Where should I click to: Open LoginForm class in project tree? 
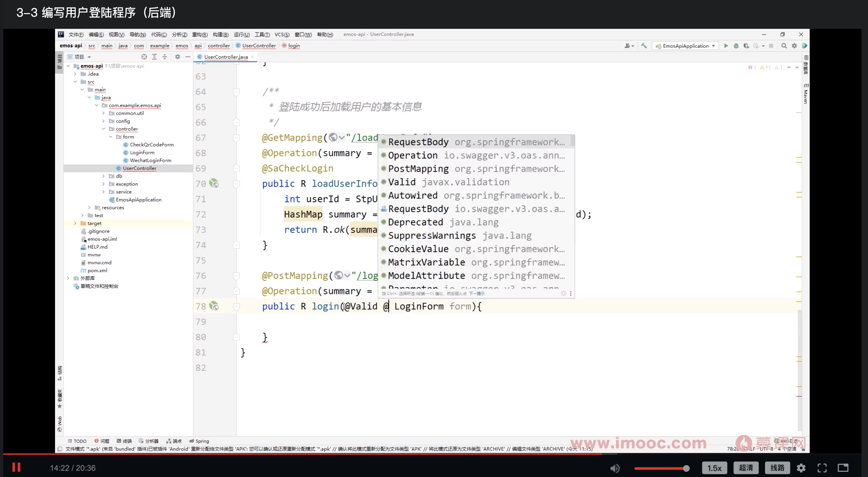click(x=142, y=152)
